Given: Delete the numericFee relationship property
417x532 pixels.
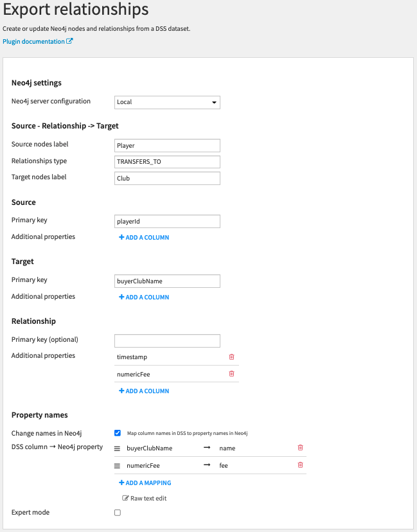Looking at the screenshot, I should [232, 373].
